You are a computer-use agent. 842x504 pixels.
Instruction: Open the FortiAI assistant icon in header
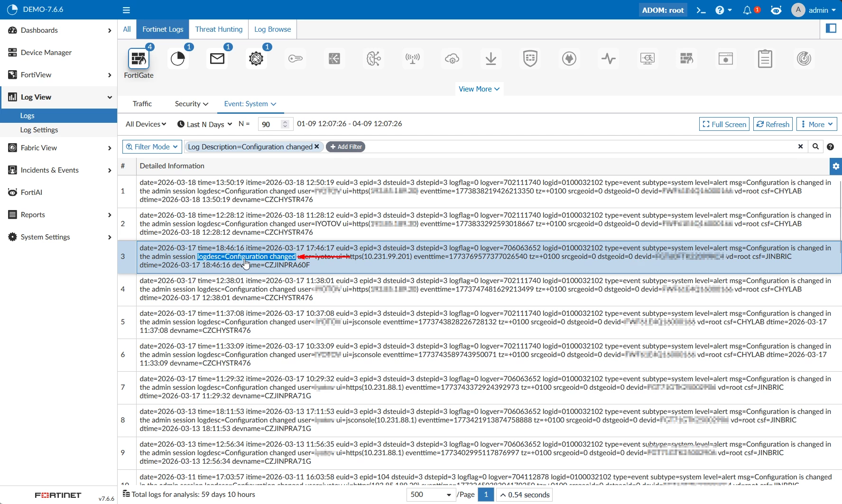tap(776, 10)
